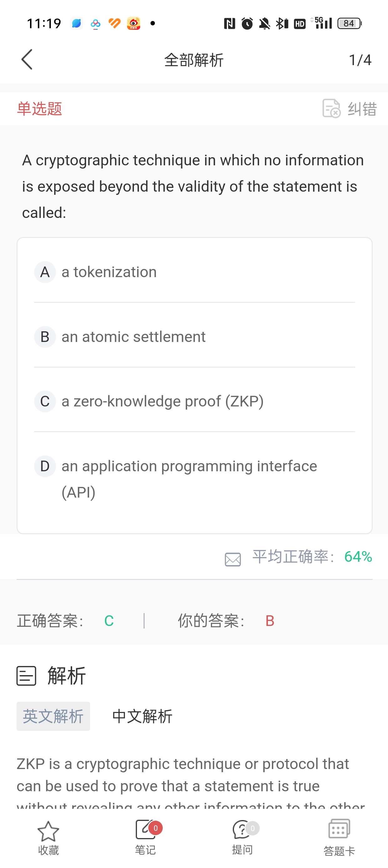Select option A a tokenization

[x=109, y=272]
